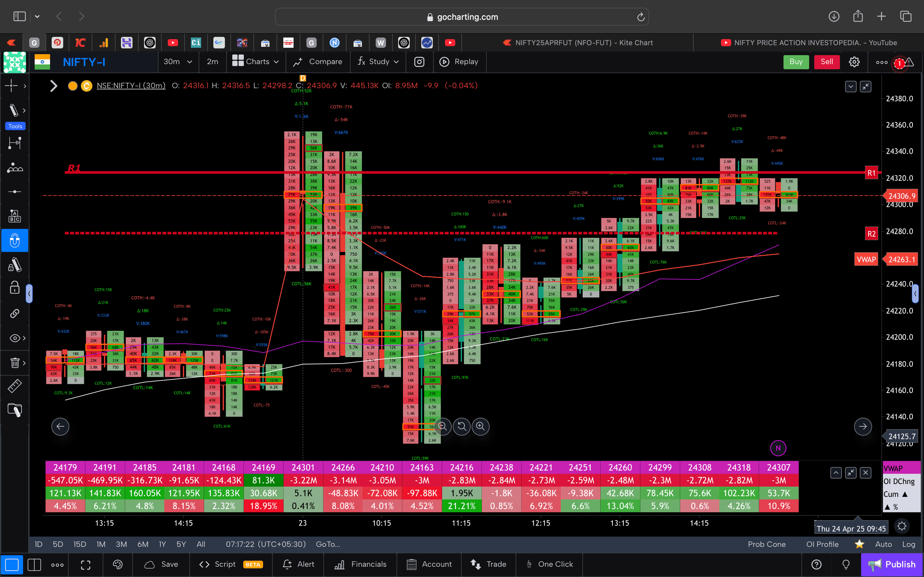This screenshot has height=577, width=924.
Task: Toggle the magnet snapping tool
Action: (15, 240)
